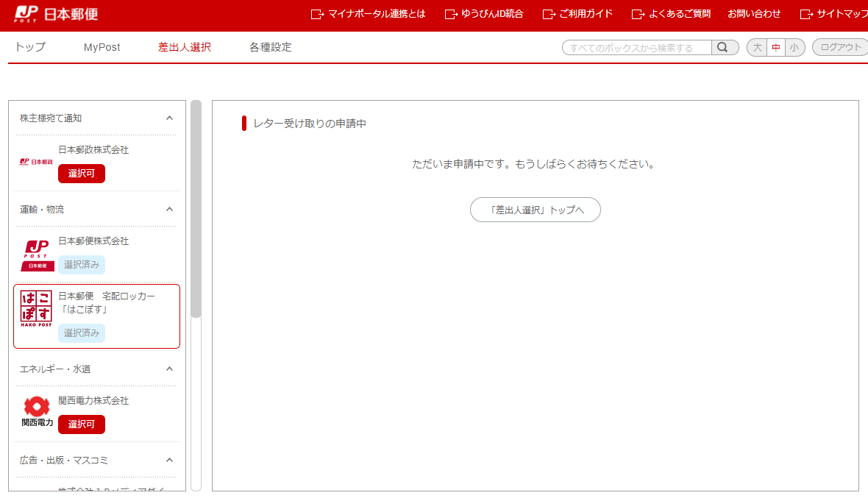Click the 関西電力 logo
The height and width of the screenshot is (501, 868).
pos(37,412)
